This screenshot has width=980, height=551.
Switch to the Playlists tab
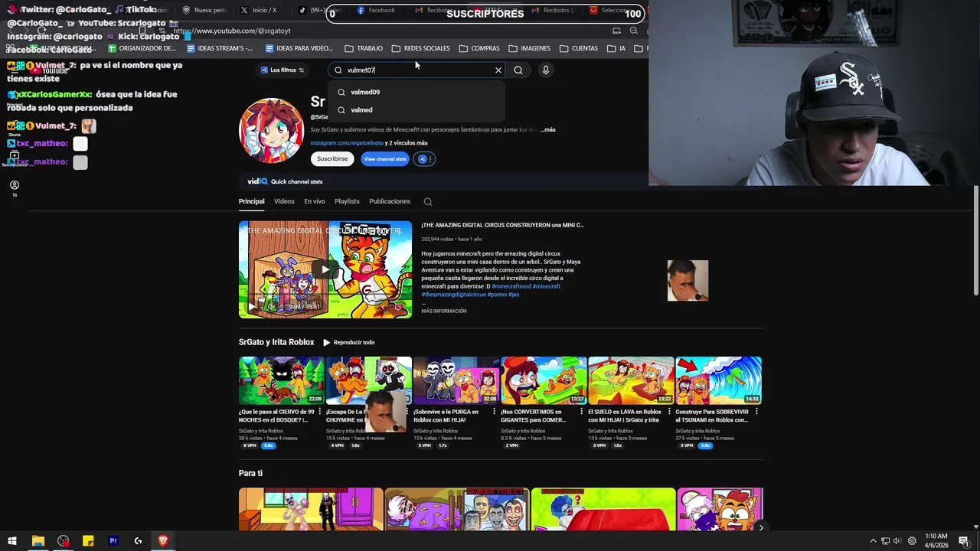tap(347, 201)
